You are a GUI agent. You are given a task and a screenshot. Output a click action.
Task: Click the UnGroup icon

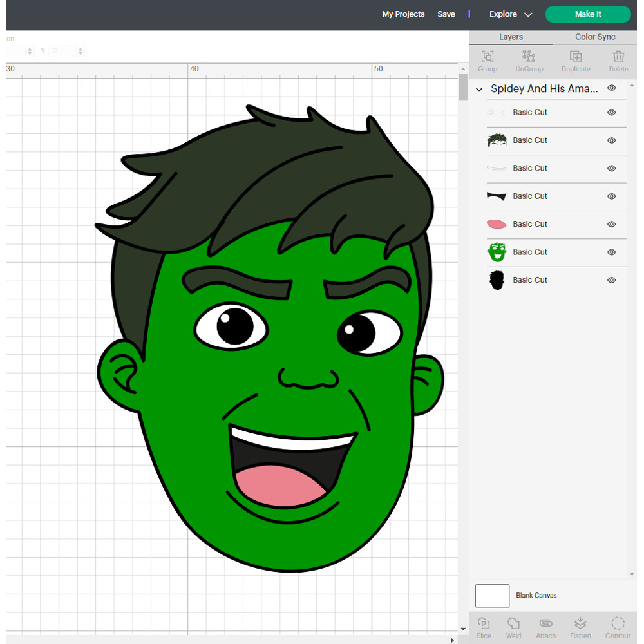529,57
